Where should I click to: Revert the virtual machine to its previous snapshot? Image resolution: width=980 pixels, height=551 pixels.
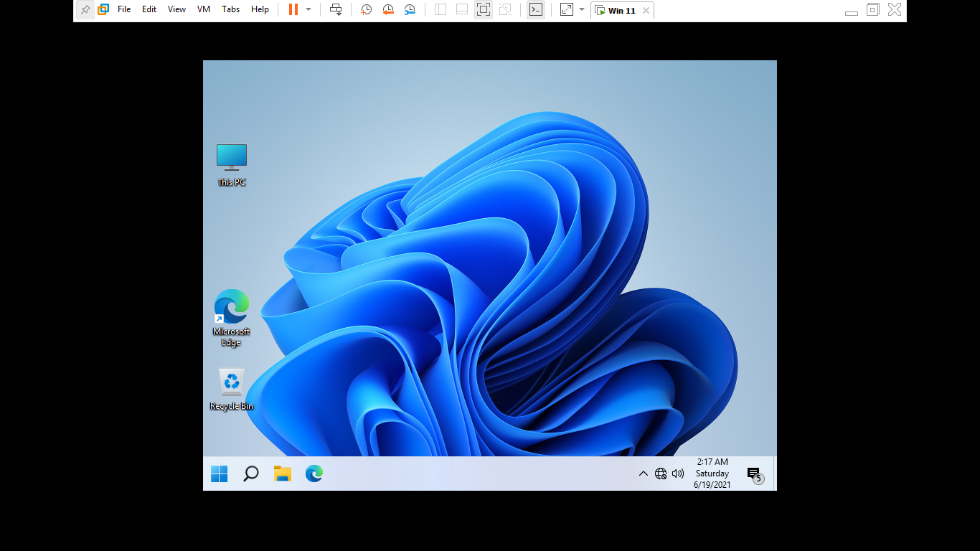point(388,10)
